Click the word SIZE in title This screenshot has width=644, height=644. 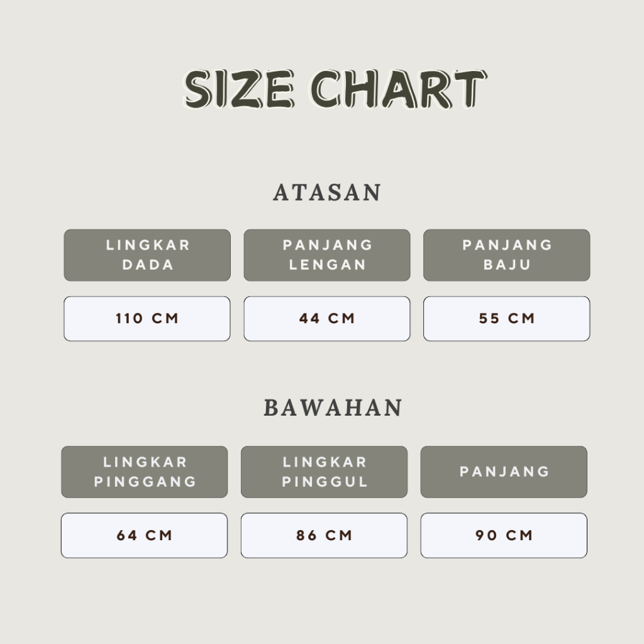tap(240, 89)
